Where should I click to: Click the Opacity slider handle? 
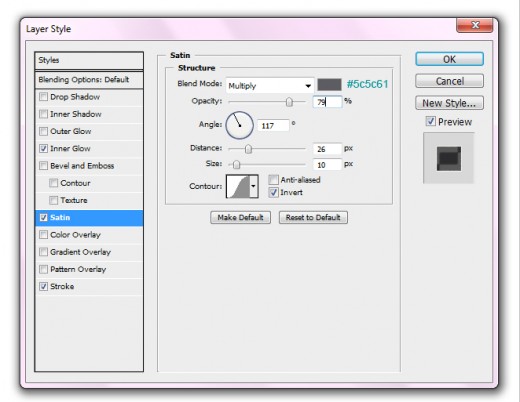pos(289,102)
